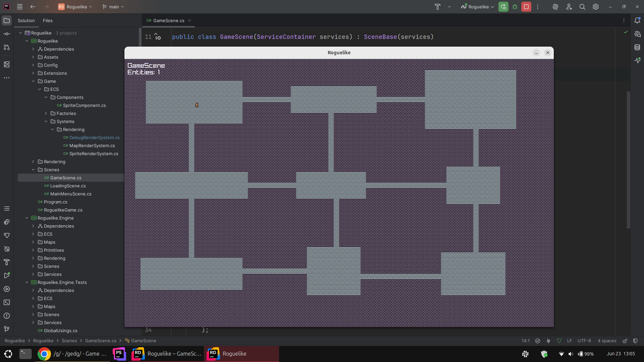Switch to the Files tab
The width and height of the screenshot is (644, 362).
[48, 20]
